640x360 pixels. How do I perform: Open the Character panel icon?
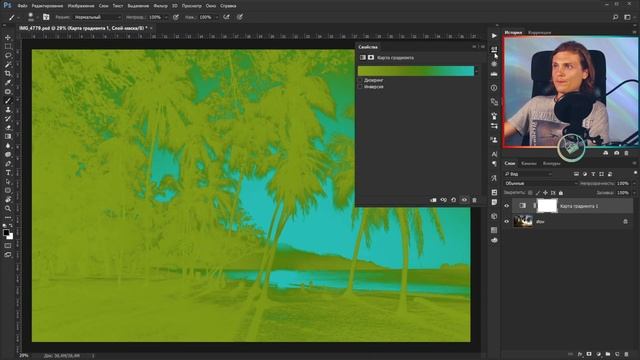pos(494,154)
